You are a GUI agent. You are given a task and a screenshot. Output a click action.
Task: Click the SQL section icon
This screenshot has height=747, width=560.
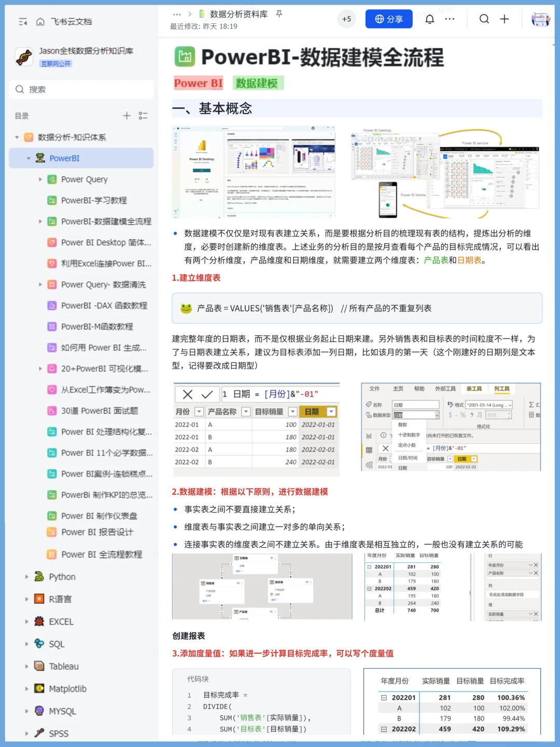(x=39, y=644)
